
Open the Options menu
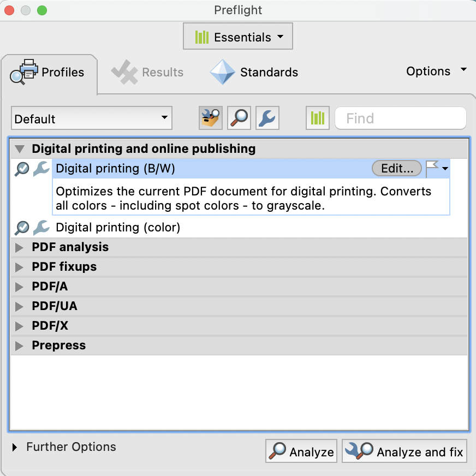point(436,72)
